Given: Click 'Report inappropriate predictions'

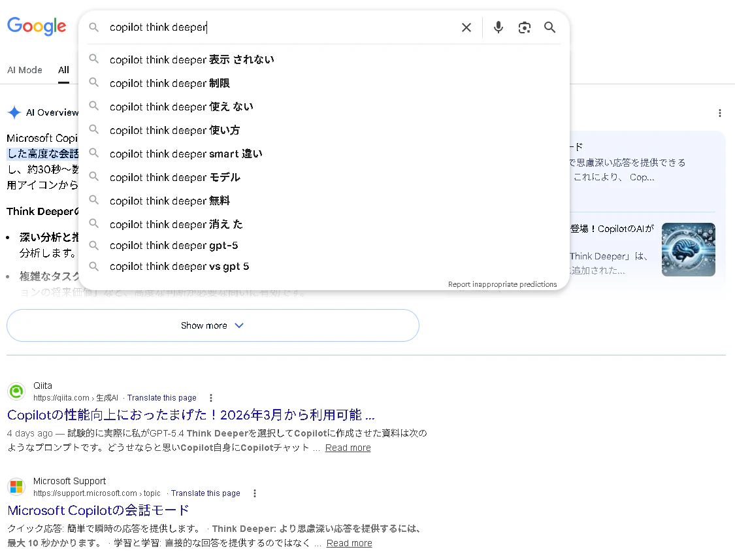Looking at the screenshot, I should (502, 284).
